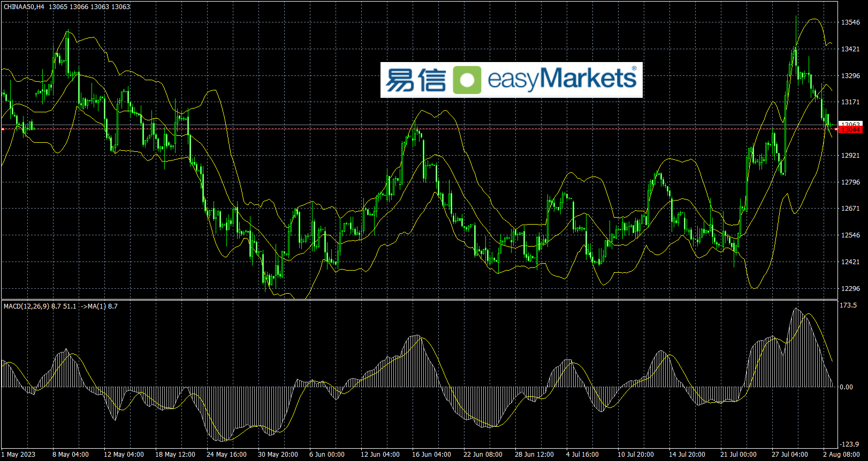This screenshot has width=868, height=461.
Task: Click the 16 Jun 04:00 time label
Action: [x=431, y=455]
